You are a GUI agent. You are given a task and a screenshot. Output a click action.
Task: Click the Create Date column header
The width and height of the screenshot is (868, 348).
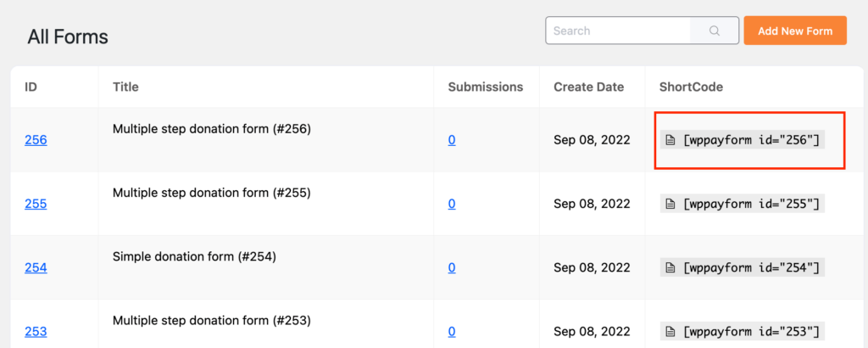coord(588,87)
